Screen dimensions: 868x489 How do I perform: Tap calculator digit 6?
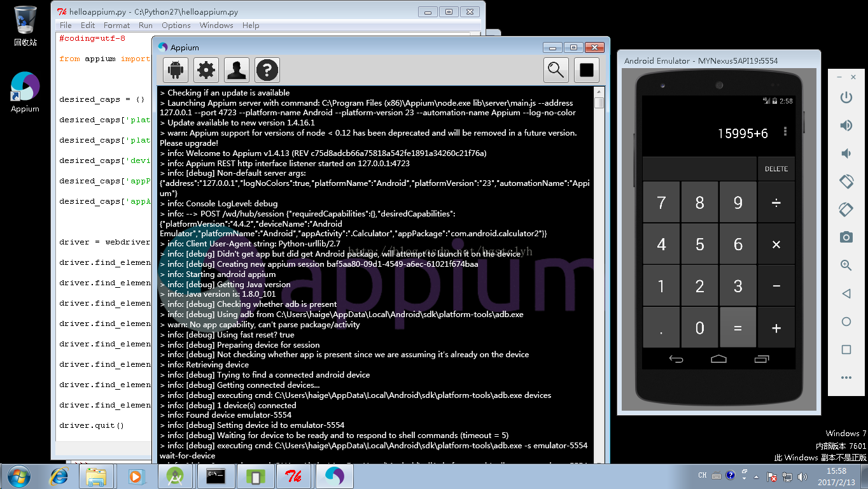pos(738,244)
